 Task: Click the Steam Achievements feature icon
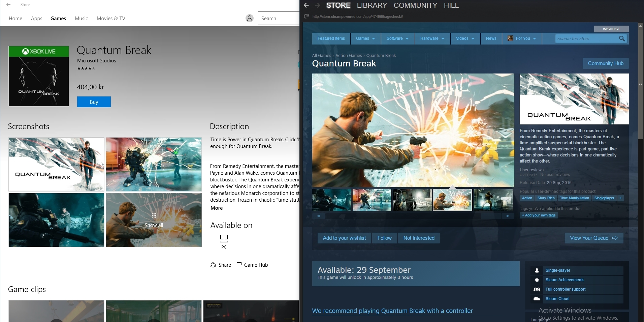(537, 280)
